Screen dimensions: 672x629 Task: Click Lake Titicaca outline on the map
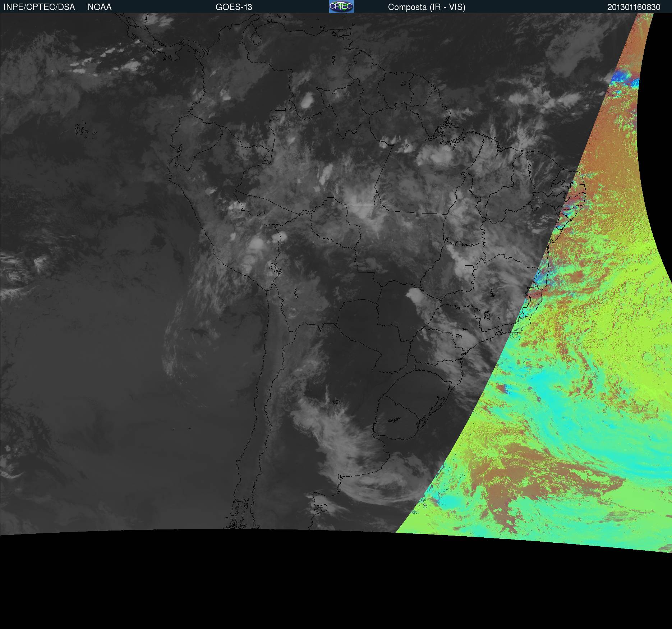[274, 268]
